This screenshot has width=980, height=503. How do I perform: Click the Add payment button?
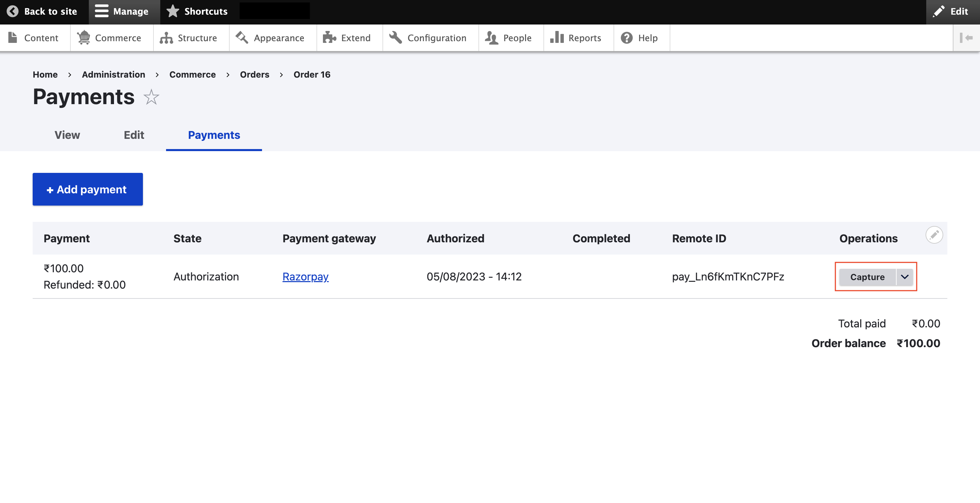coord(88,189)
